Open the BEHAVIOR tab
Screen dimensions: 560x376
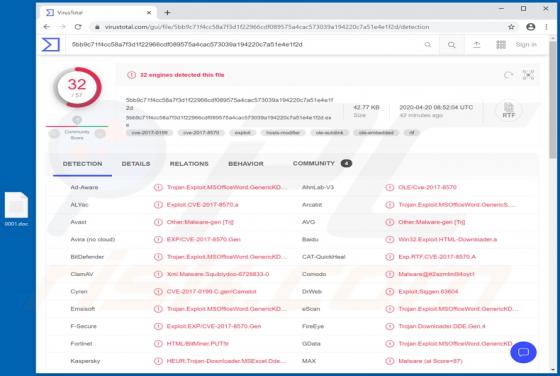[x=246, y=164]
